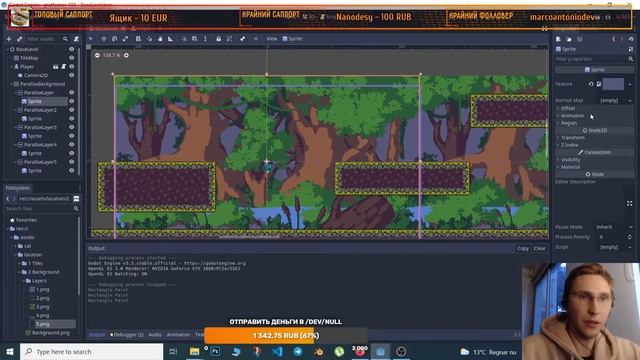Click the Texture preview swatch in the Inspector
The image size is (640, 360).
click(613, 84)
